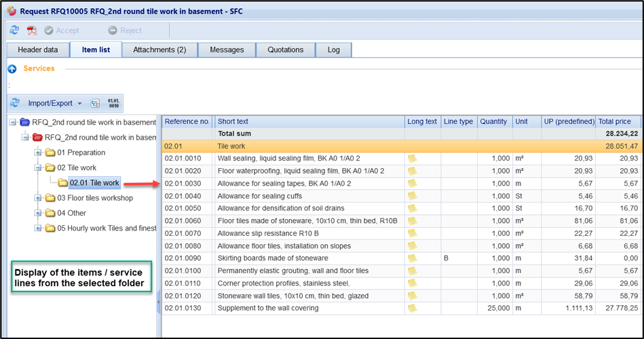Click the refresh icon beside Import/Export

[15, 104]
